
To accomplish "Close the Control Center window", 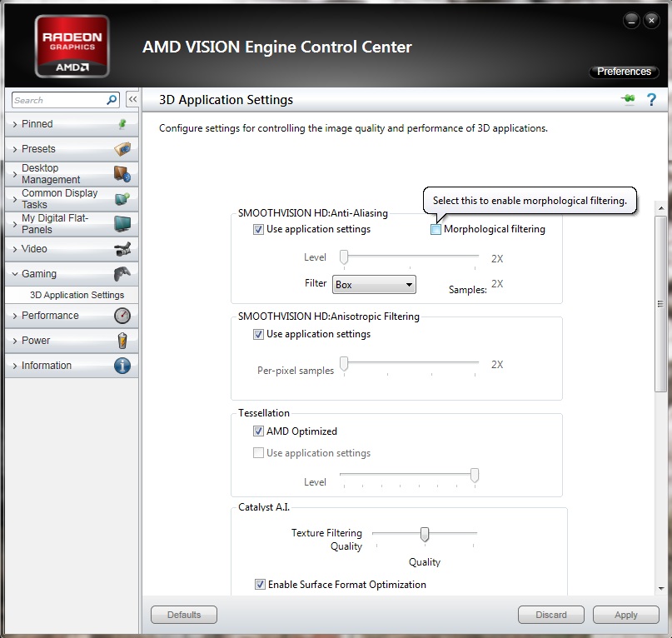I will [x=651, y=20].
